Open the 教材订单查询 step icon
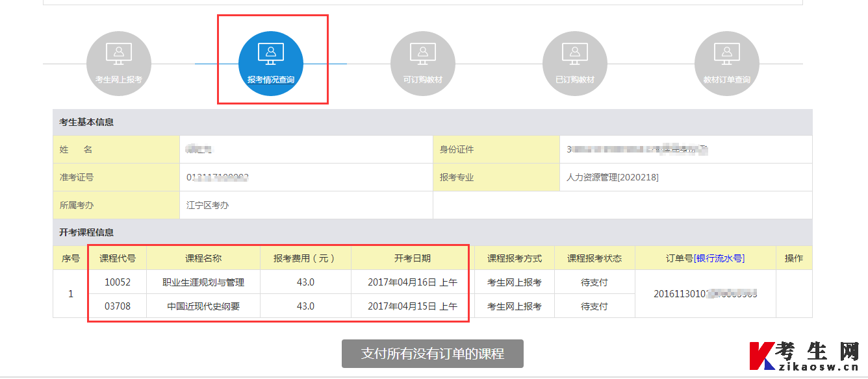Image resolution: width=868 pixels, height=379 pixels. tap(726, 63)
